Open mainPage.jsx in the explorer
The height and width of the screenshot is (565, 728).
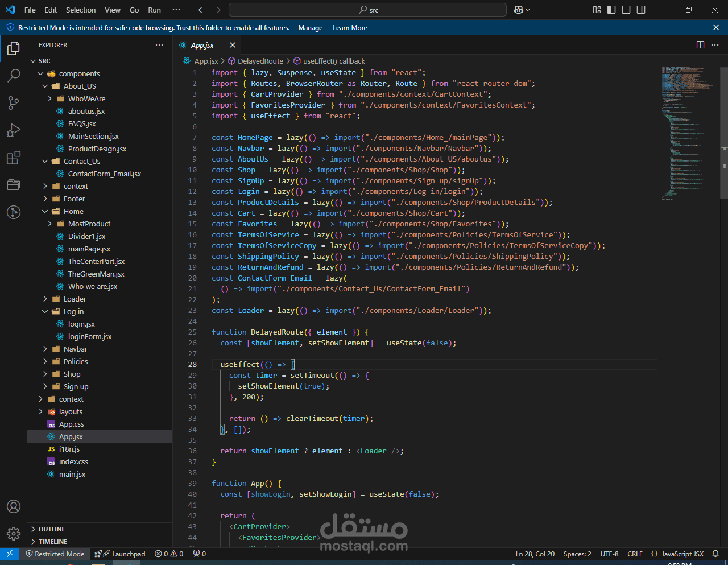click(89, 249)
